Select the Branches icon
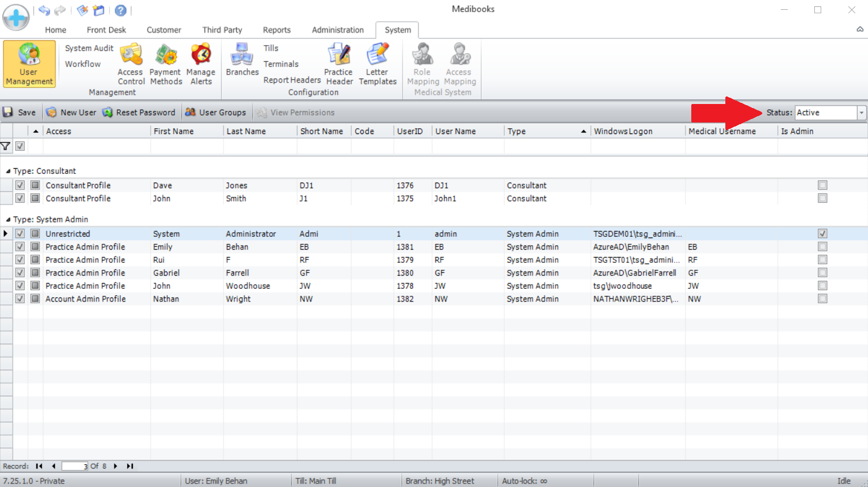868x487 pixels. [242, 60]
